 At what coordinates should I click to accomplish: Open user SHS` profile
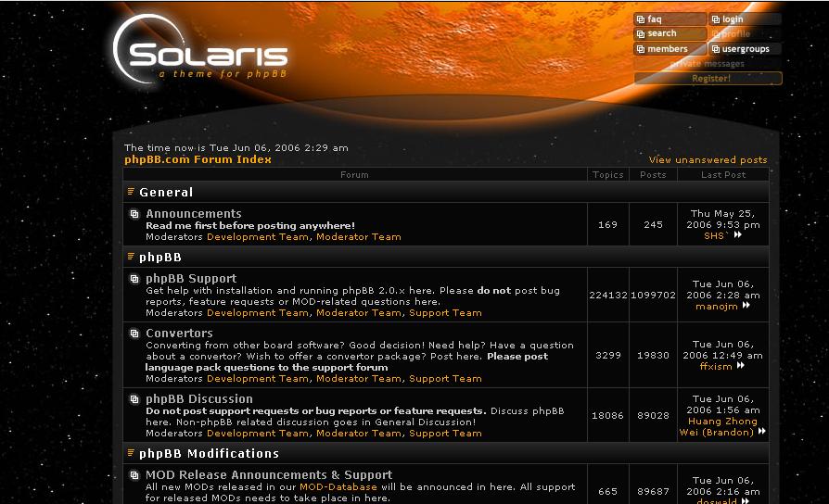717,235
